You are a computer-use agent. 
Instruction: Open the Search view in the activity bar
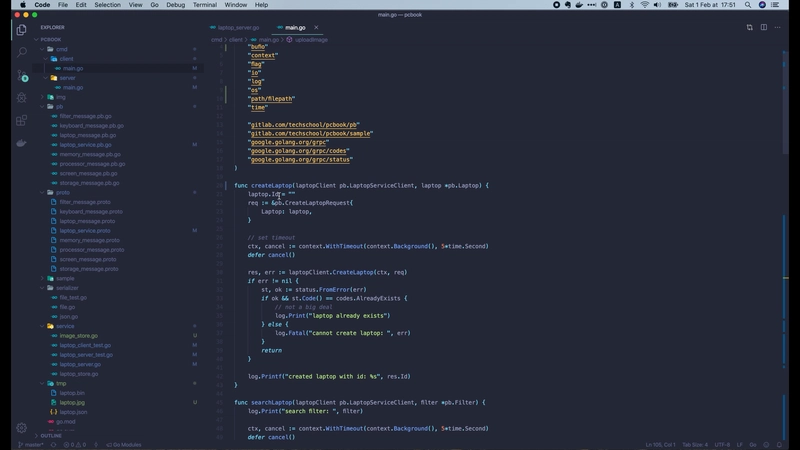coord(21,52)
